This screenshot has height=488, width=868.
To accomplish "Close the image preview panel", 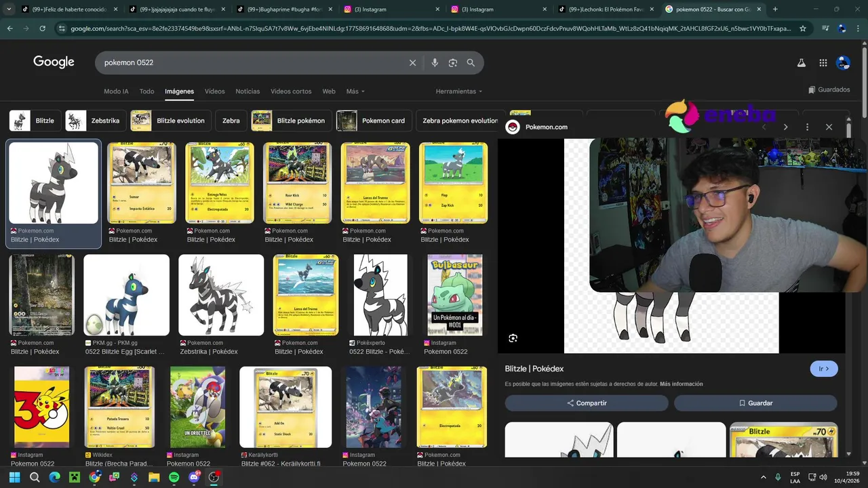I will click(x=829, y=127).
